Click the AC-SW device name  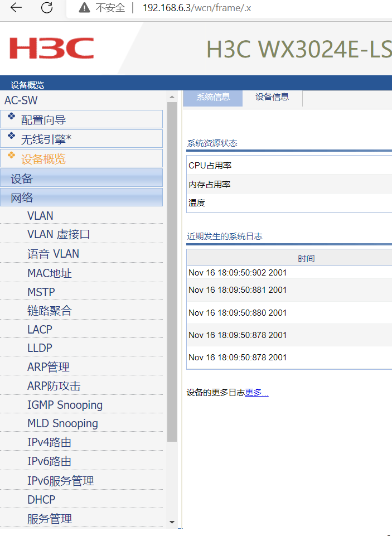(21, 100)
